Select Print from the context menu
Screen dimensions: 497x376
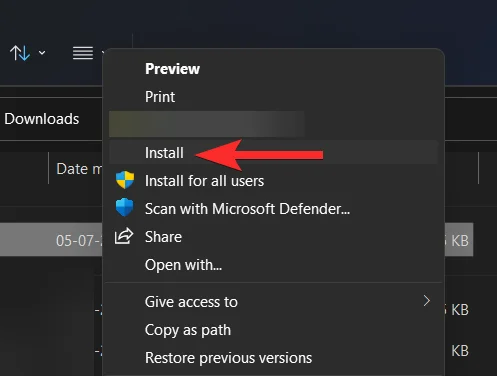pos(160,97)
